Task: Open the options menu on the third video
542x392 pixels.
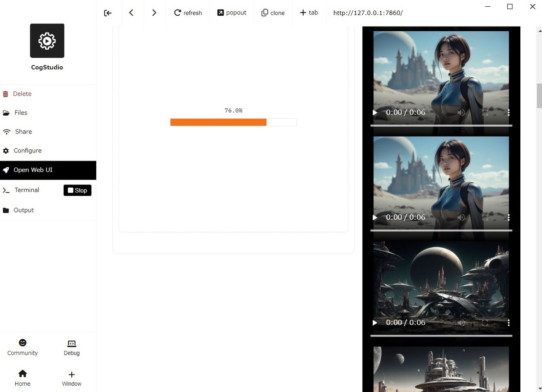Action: tap(508, 323)
